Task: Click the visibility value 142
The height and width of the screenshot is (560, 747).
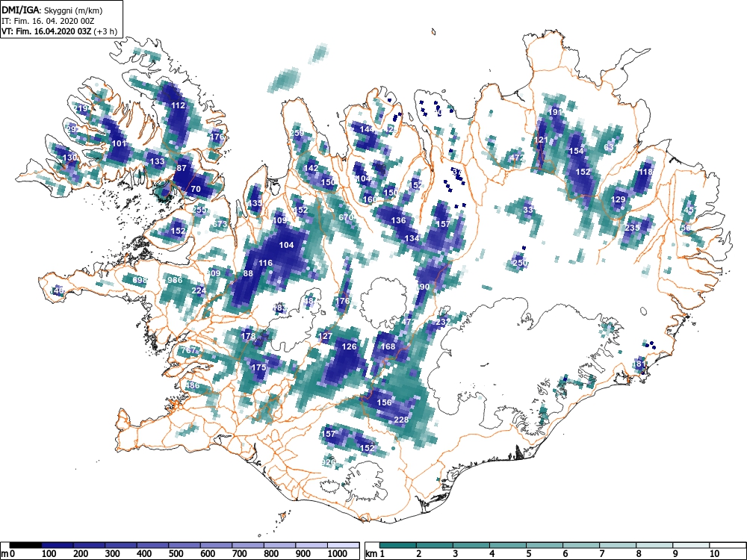Action: tap(311, 168)
